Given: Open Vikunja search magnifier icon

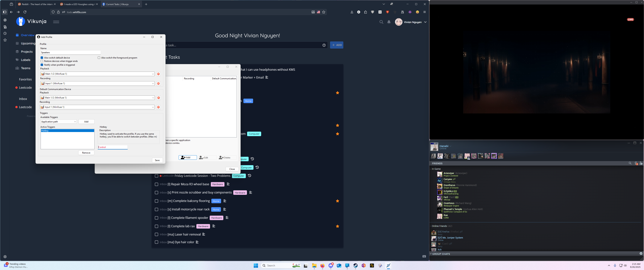Looking at the screenshot, I should point(381,22).
